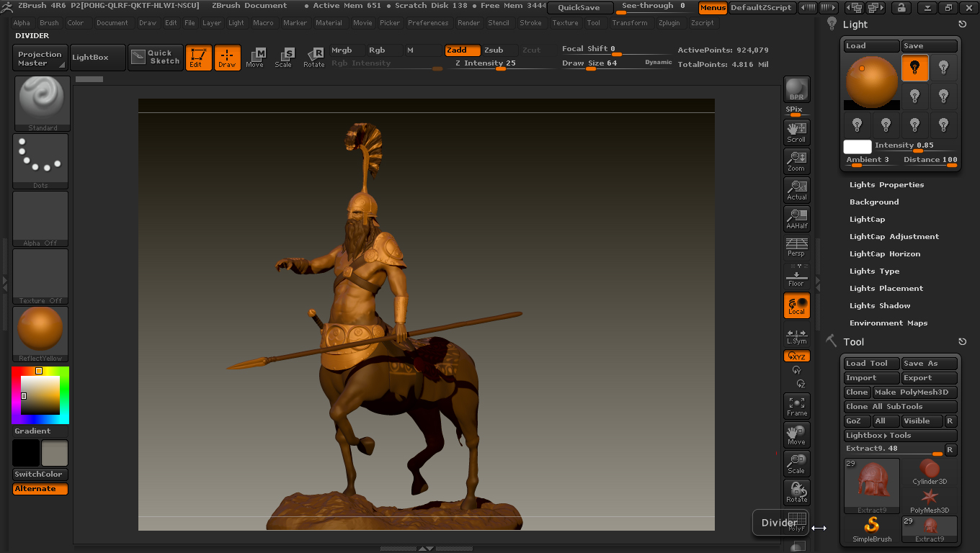The height and width of the screenshot is (553, 980).
Task: Adjust the Z Intensity slider
Action: (501, 64)
